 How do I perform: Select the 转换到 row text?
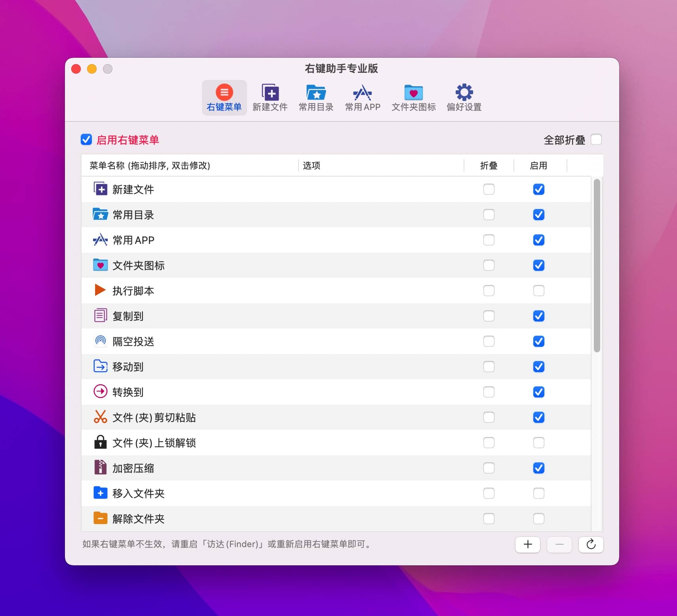[x=128, y=392]
